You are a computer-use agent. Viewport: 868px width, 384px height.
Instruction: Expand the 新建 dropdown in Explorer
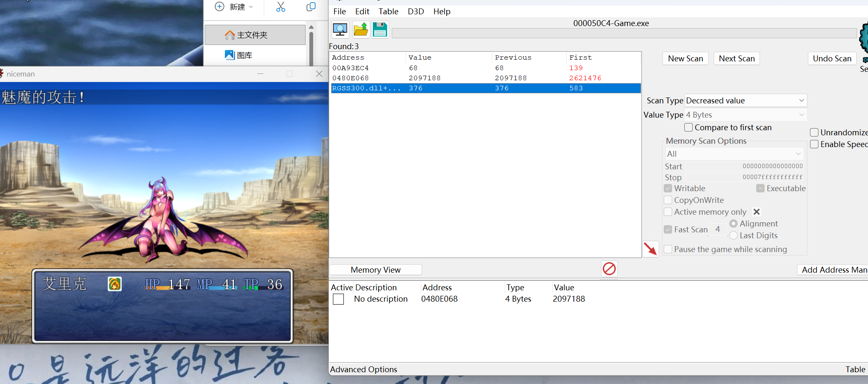(251, 7)
